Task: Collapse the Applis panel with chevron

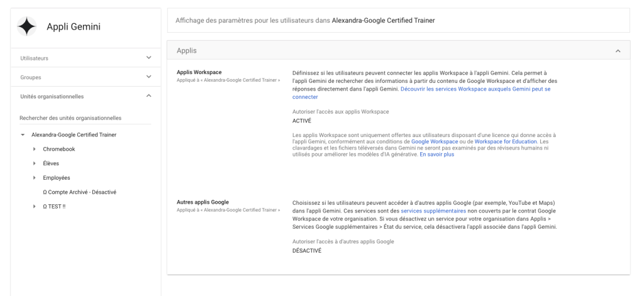Action: [618, 50]
